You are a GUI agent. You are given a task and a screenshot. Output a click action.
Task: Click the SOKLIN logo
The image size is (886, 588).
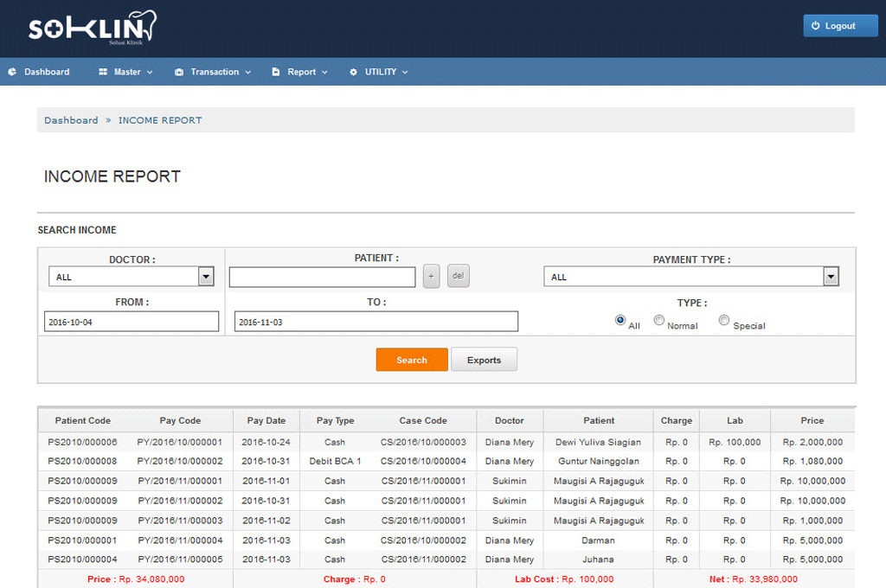(x=92, y=28)
